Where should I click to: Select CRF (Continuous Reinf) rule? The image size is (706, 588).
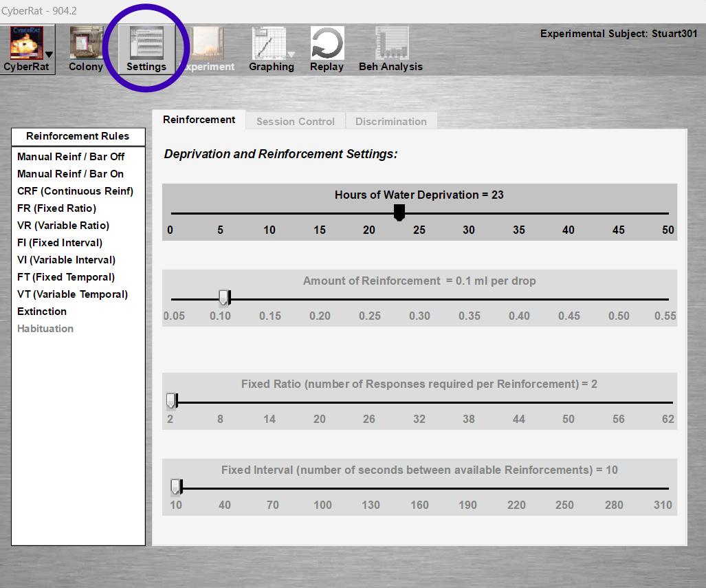point(75,191)
